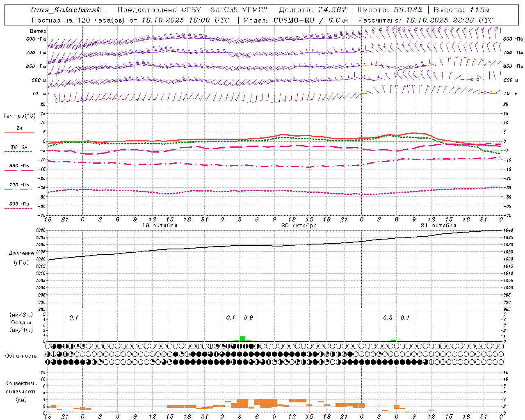Click the small green precipitation bar on 21 октября

393,340
